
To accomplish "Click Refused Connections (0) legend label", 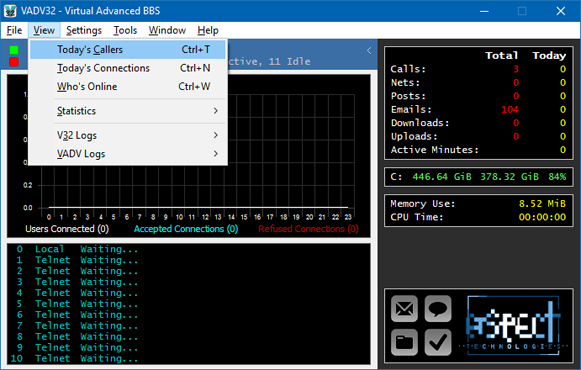I will click(308, 229).
